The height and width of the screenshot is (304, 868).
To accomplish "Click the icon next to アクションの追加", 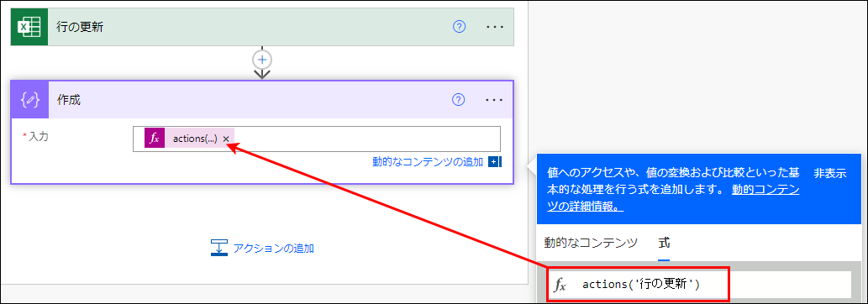I will point(219,248).
